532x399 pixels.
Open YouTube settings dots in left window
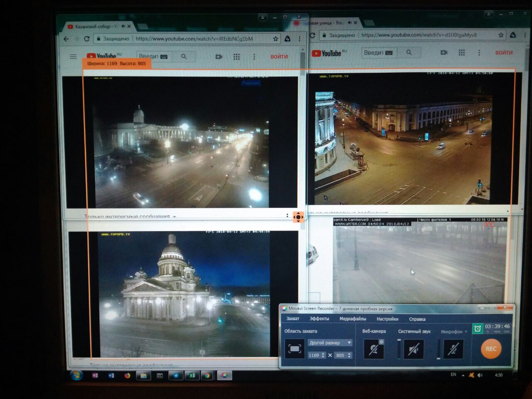pos(254,57)
